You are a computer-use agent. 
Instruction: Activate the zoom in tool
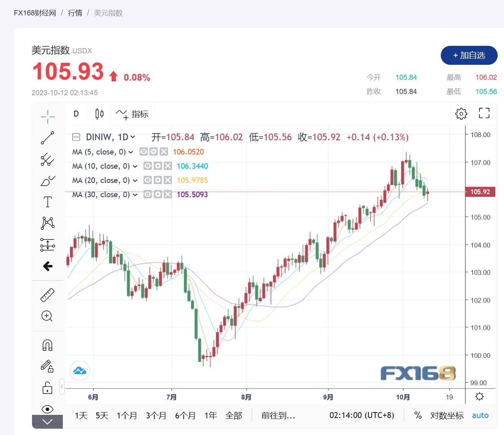pos(47,316)
